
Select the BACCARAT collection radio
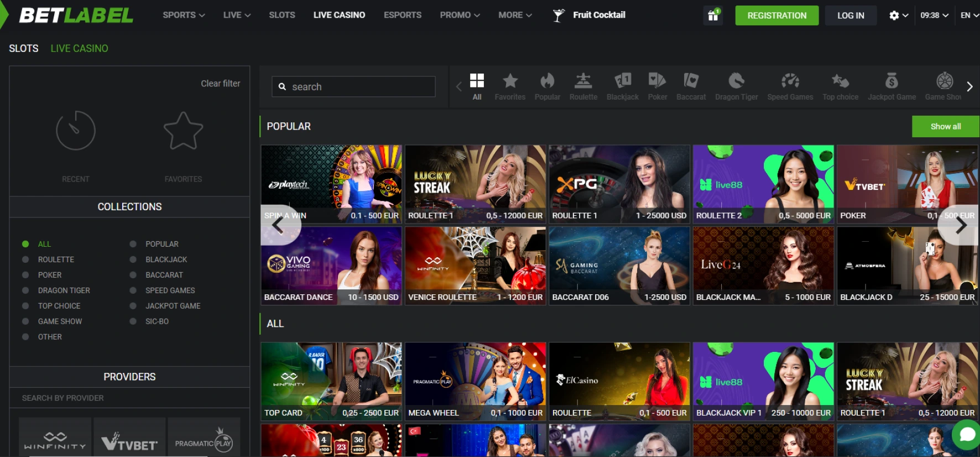(x=133, y=275)
